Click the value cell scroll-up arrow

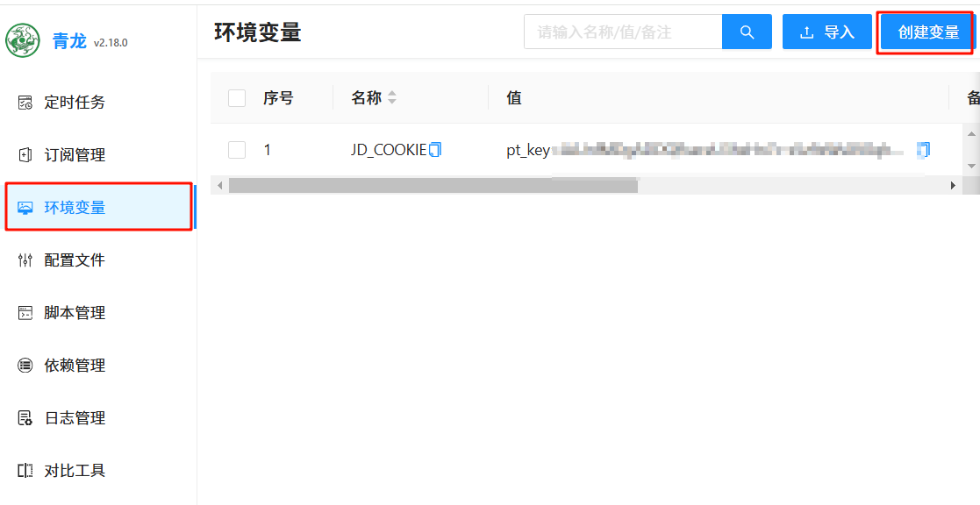click(971, 133)
